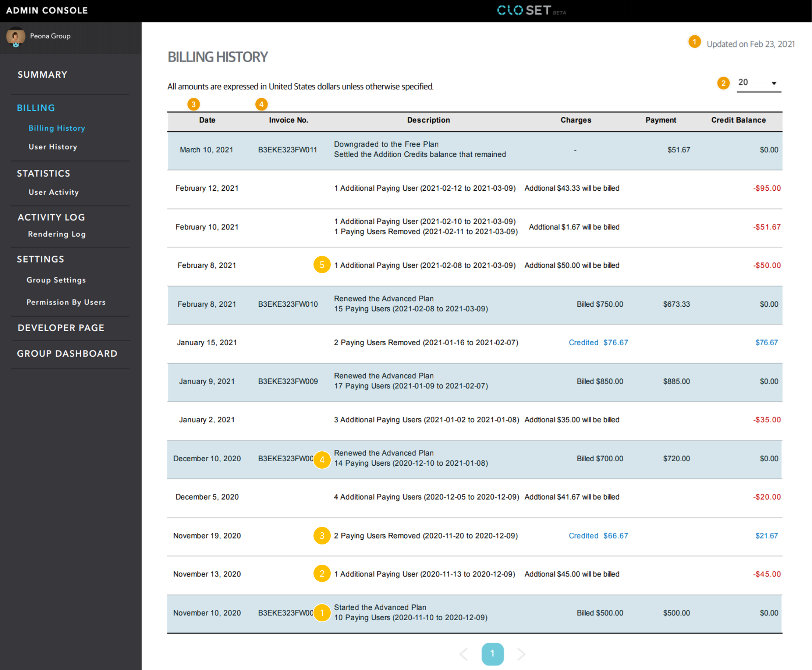The height and width of the screenshot is (670, 812).
Task: Click the Admin Console title
Action: [47, 10]
